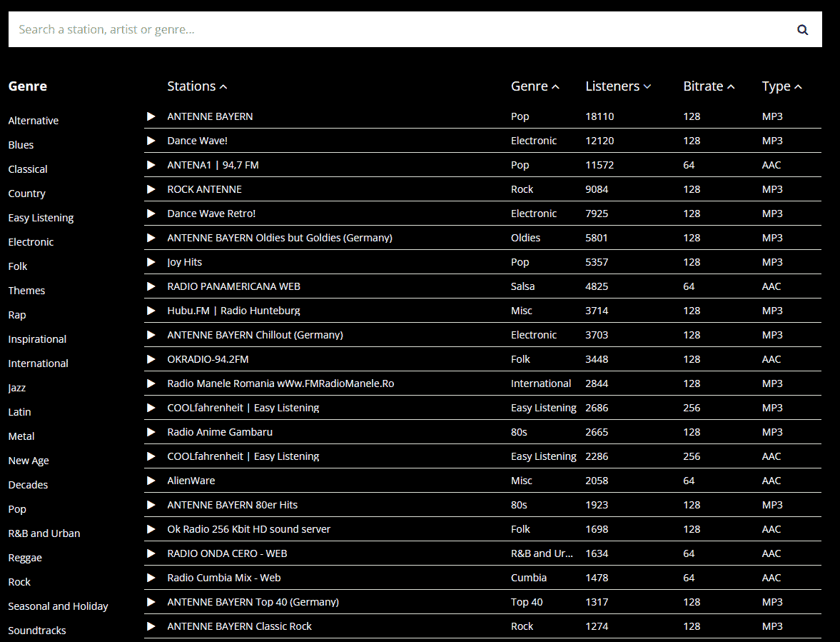
Task: Sort table by Bitrate column
Action: coord(709,86)
